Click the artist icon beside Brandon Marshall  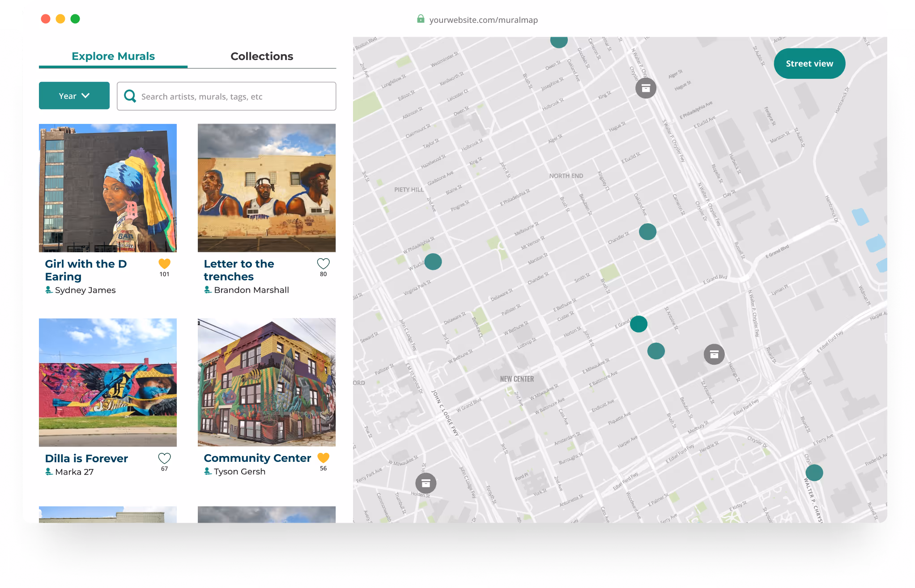pyautogui.click(x=208, y=290)
